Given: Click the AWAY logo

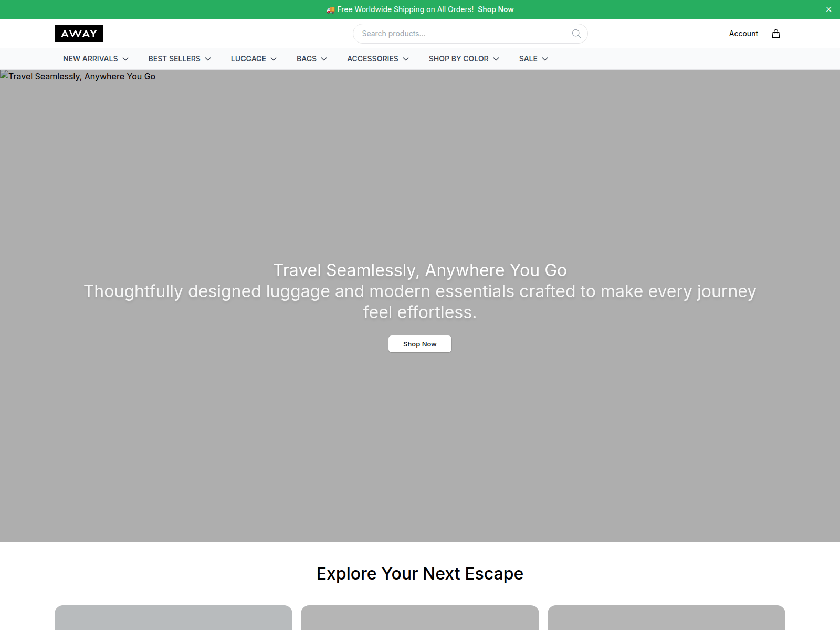Looking at the screenshot, I should [x=79, y=34].
